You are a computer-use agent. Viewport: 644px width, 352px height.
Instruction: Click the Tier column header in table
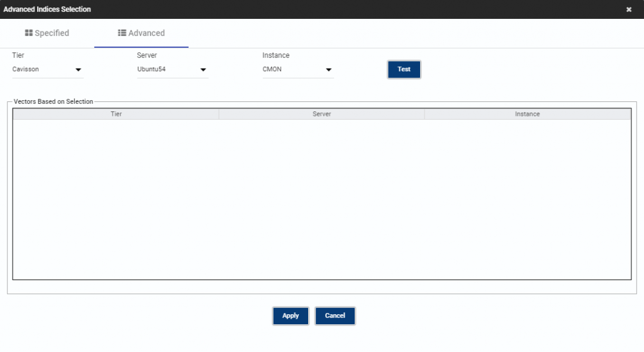click(x=116, y=114)
